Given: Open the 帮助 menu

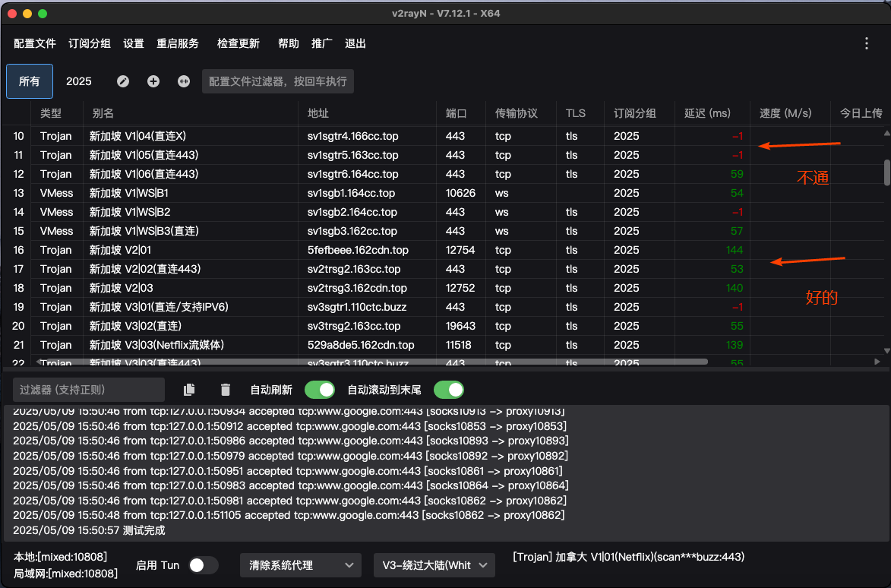Looking at the screenshot, I should pyautogui.click(x=288, y=44).
